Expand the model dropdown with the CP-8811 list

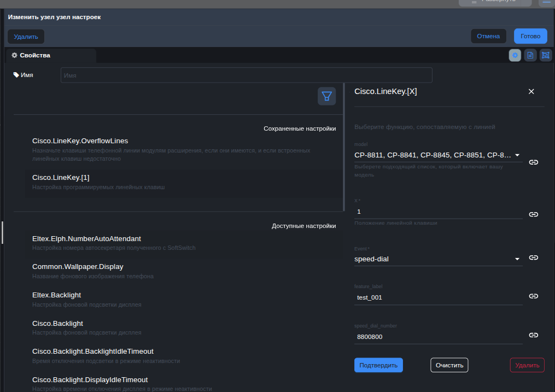click(x=438, y=155)
